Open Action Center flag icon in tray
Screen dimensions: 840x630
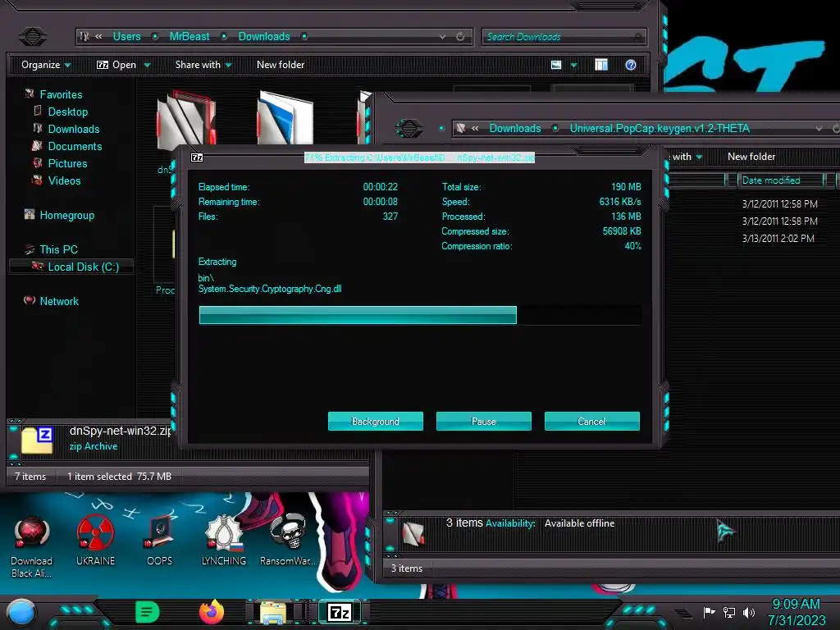tap(709, 612)
